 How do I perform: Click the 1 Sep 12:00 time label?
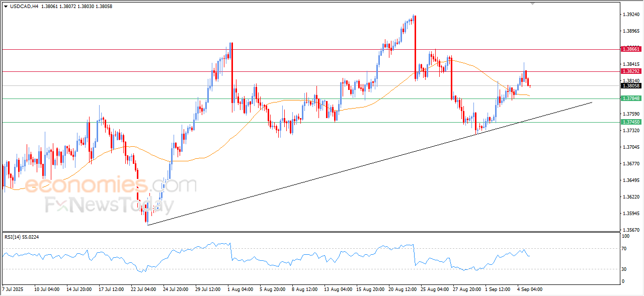click(x=498, y=289)
